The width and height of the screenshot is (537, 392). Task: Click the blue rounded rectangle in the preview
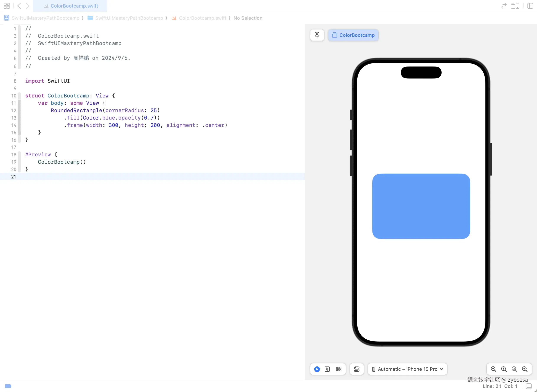[421, 206]
